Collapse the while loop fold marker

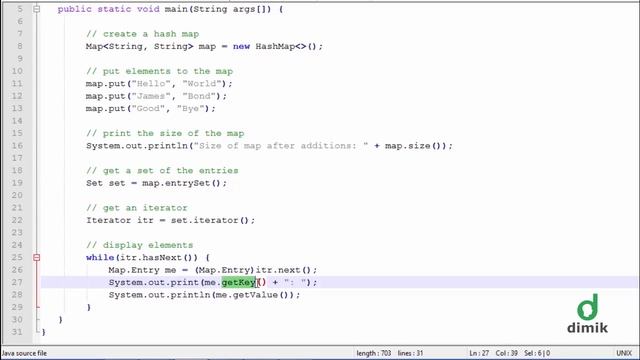[x=37, y=258]
